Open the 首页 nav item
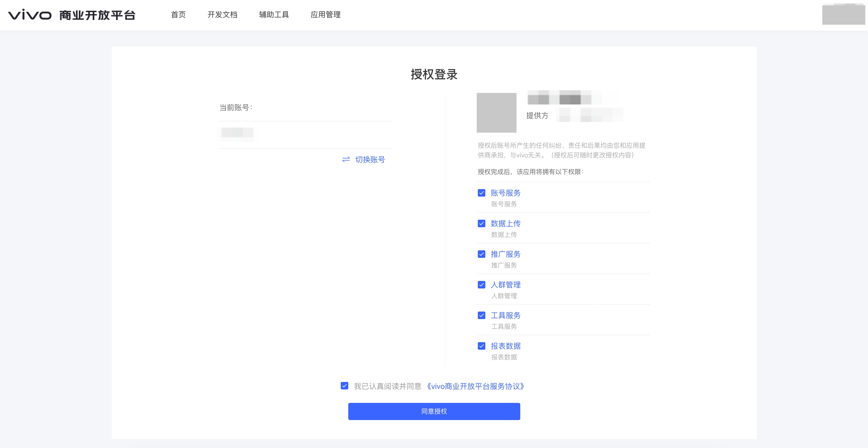Screen dimensions: 868x448 [x=178, y=15]
